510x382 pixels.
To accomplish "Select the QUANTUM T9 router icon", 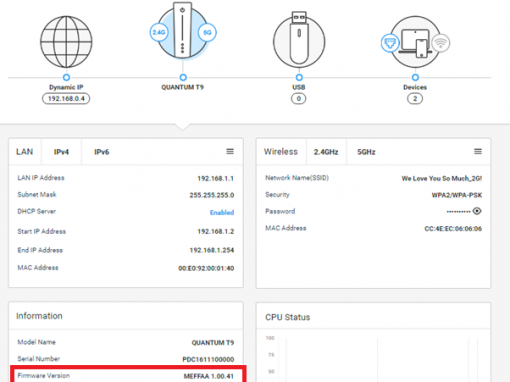I will tap(182, 31).
